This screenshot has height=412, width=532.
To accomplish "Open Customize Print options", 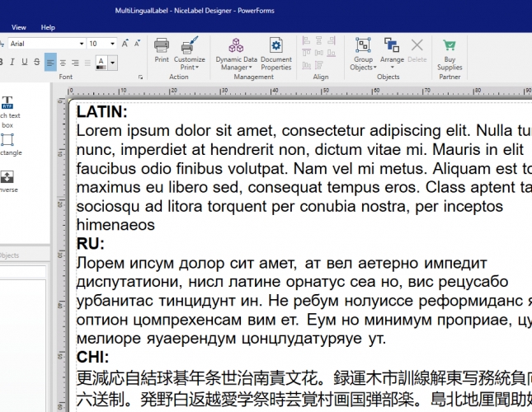I will pyautogui.click(x=190, y=49).
